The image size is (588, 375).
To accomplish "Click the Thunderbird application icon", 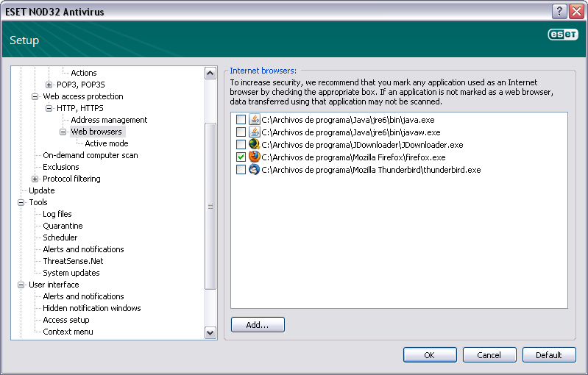I will click(x=254, y=169).
